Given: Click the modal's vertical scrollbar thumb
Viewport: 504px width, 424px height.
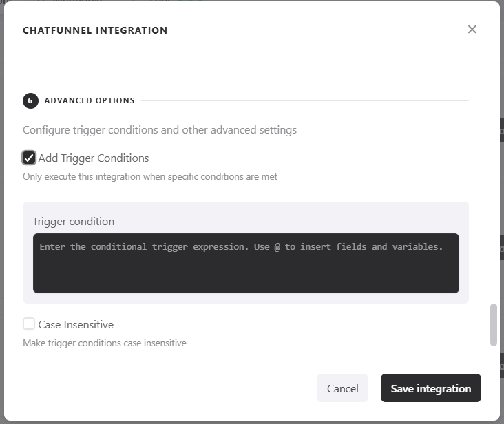Looking at the screenshot, I should (493, 324).
